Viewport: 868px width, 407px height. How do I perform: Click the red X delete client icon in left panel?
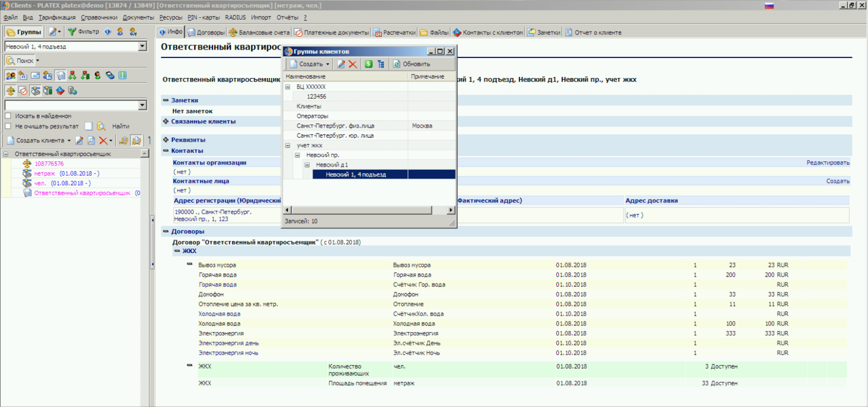103,141
